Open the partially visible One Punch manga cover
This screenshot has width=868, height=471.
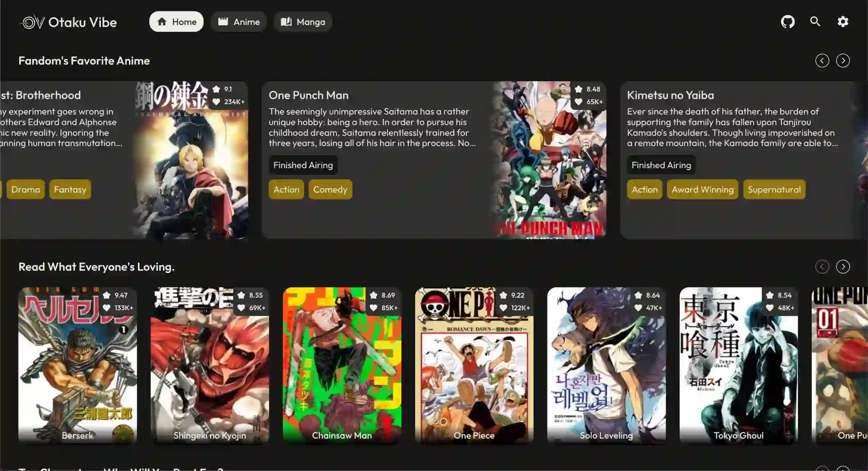click(840, 365)
